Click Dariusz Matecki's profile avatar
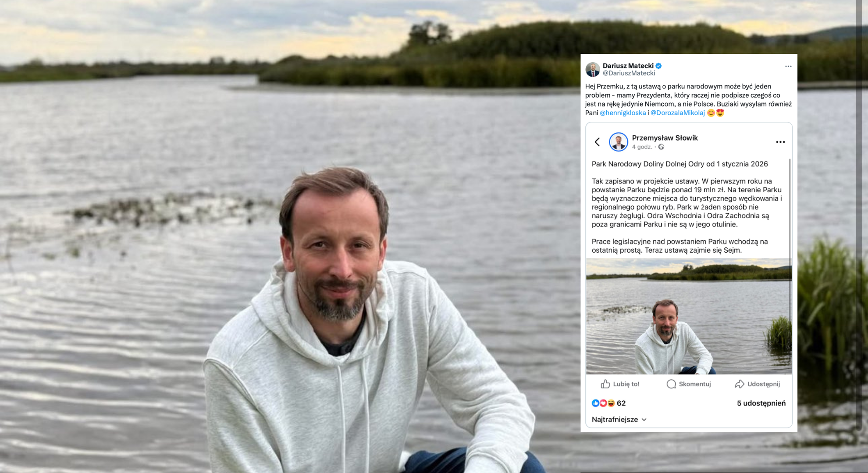 [593, 69]
